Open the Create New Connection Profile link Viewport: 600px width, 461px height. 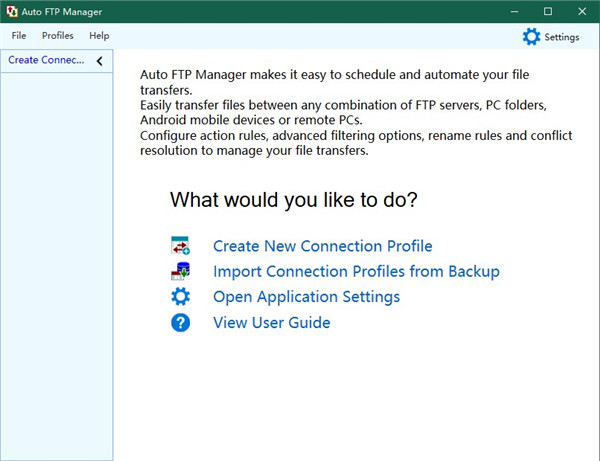[322, 246]
